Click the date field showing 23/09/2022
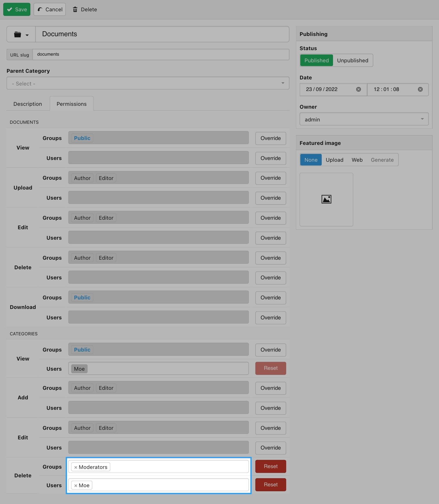The image size is (439, 504). tap(333, 89)
